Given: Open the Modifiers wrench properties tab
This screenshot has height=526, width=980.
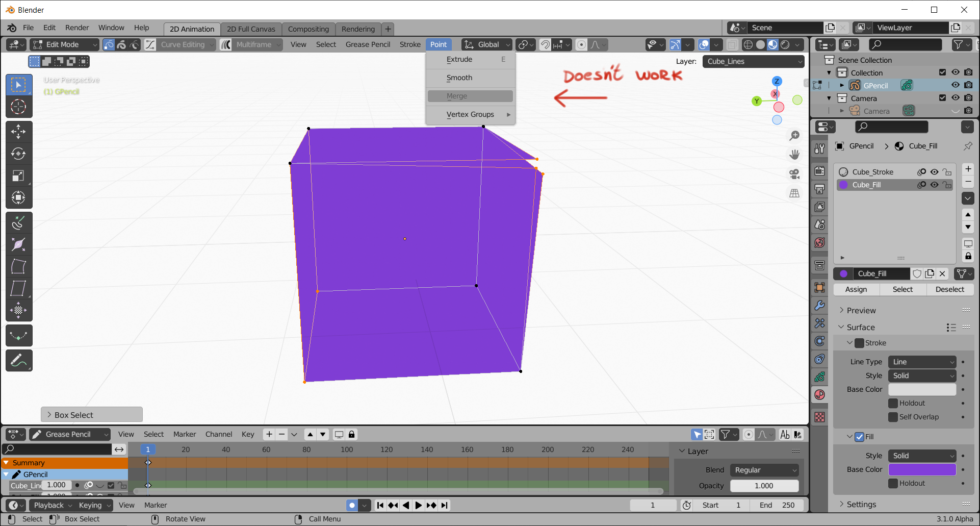Looking at the screenshot, I should click(x=820, y=306).
